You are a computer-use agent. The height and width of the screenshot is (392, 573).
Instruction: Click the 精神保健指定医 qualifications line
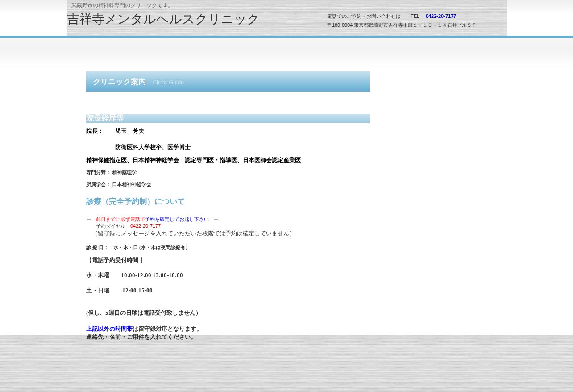pos(193,160)
